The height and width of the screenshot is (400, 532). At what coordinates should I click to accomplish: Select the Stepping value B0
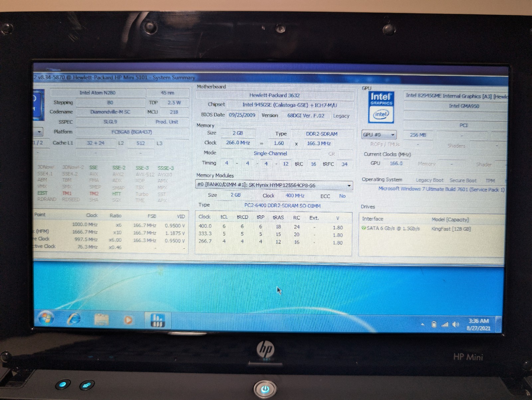[110, 103]
